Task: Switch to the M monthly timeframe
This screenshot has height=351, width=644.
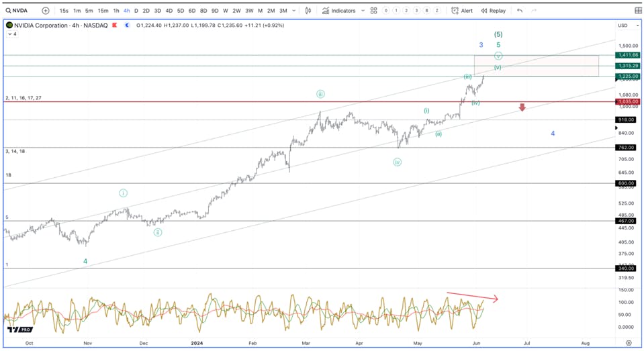Action: 261,11
